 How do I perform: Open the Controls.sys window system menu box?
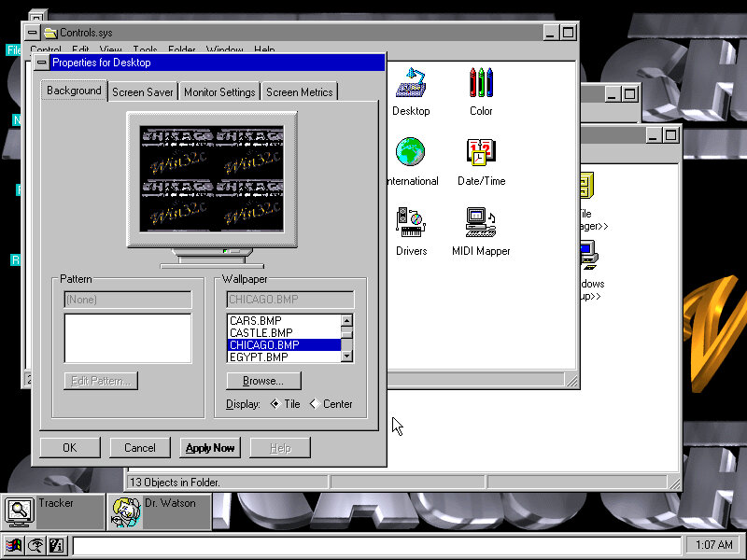coord(34,33)
